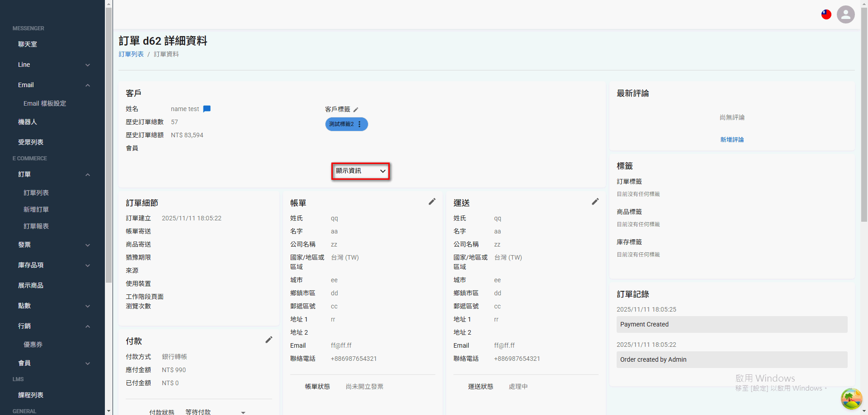Click the page vertical scrollbar

point(864,115)
